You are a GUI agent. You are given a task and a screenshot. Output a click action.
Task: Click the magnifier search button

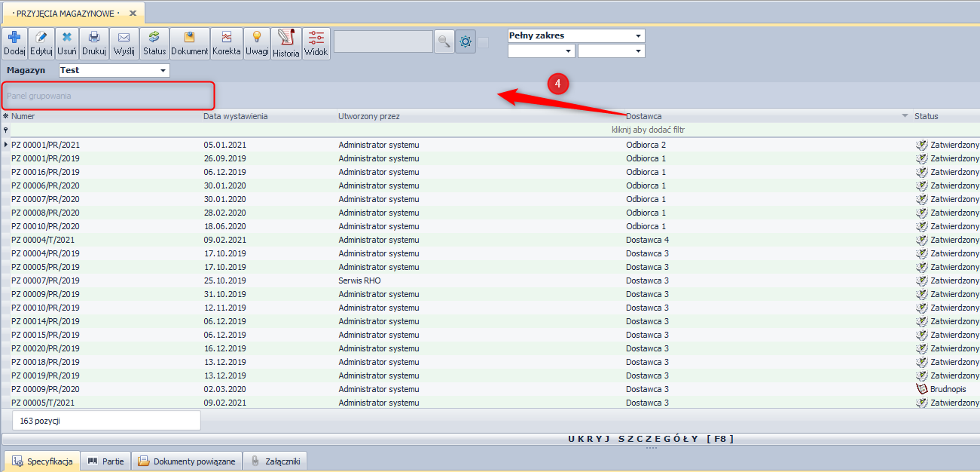click(x=444, y=42)
